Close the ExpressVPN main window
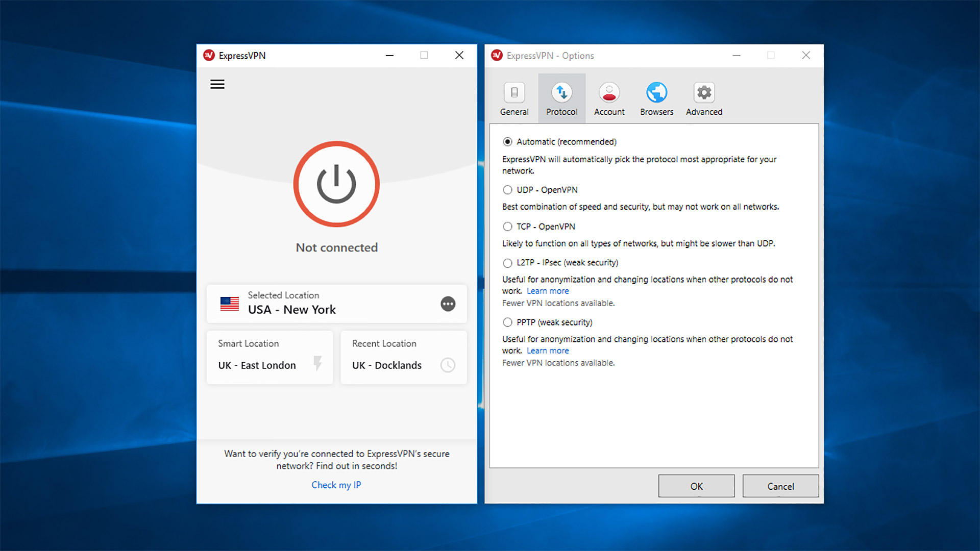Viewport: 980px width, 551px height. click(x=459, y=55)
